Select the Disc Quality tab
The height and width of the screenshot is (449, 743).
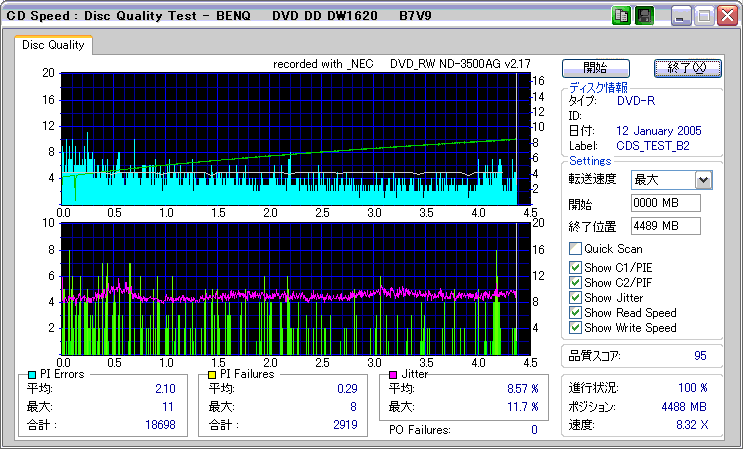(x=54, y=45)
